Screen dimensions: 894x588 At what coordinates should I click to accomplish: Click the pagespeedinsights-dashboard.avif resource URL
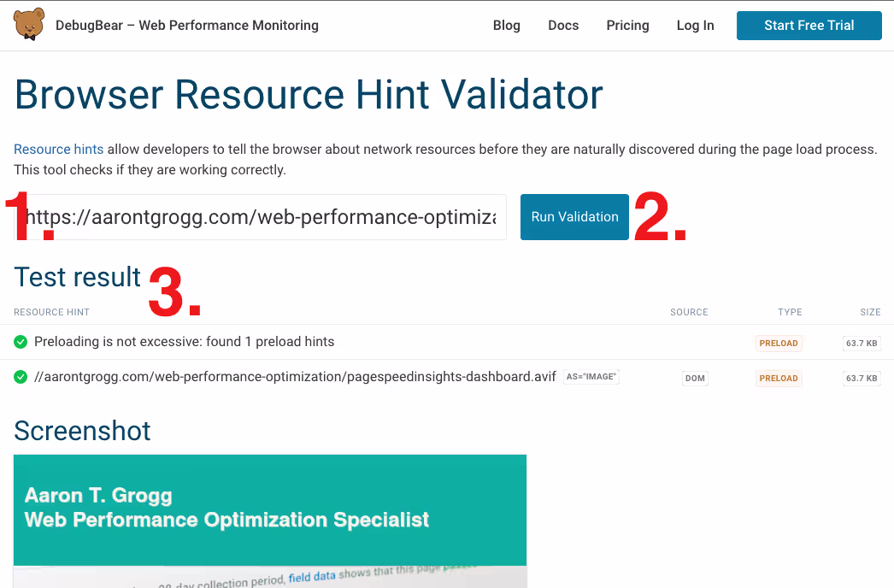click(295, 377)
